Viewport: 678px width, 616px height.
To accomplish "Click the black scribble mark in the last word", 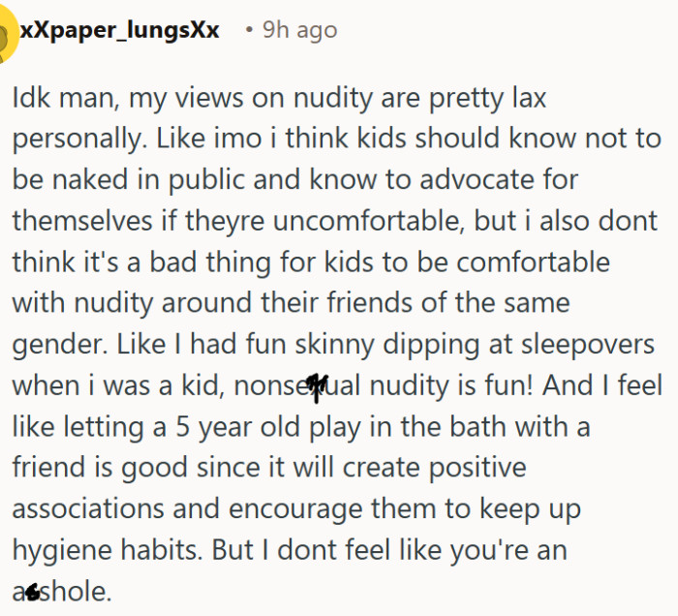I will point(33,591).
